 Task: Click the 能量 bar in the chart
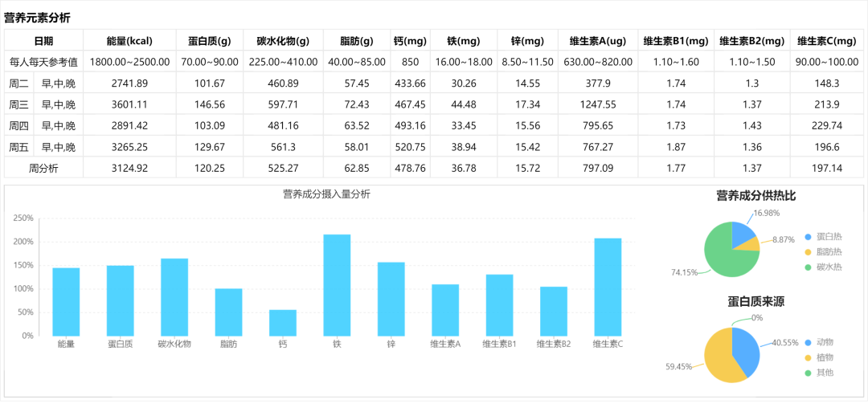(66, 302)
